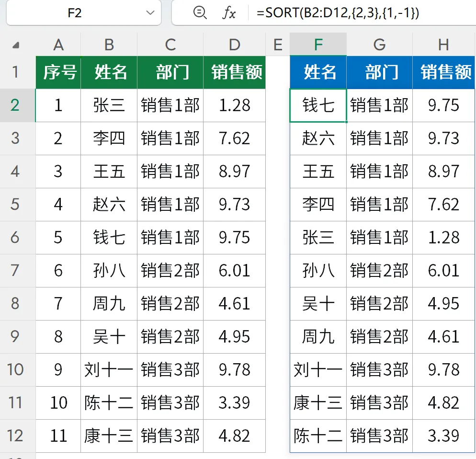This screenshot has height=459, width=476.
Task: Click the green 序号 header cell
Action: coord(58,72)
